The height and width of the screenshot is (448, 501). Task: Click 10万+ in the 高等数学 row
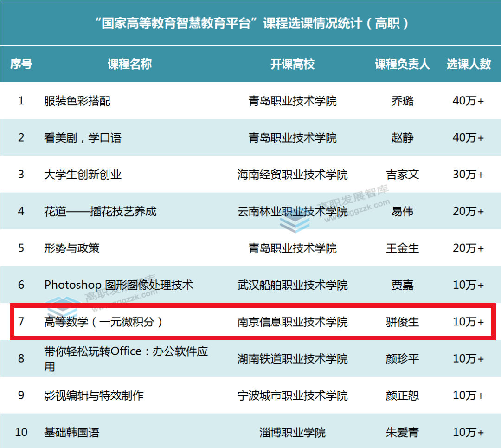point(468,321)
